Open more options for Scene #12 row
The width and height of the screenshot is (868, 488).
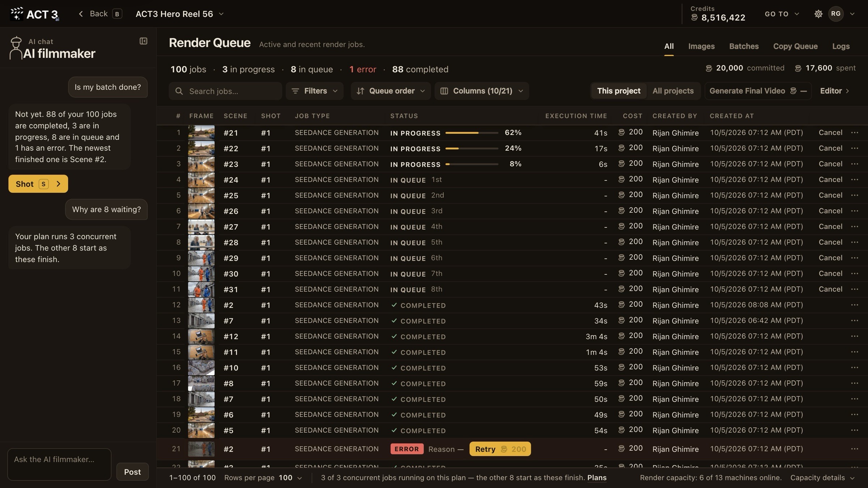(855, 336)
